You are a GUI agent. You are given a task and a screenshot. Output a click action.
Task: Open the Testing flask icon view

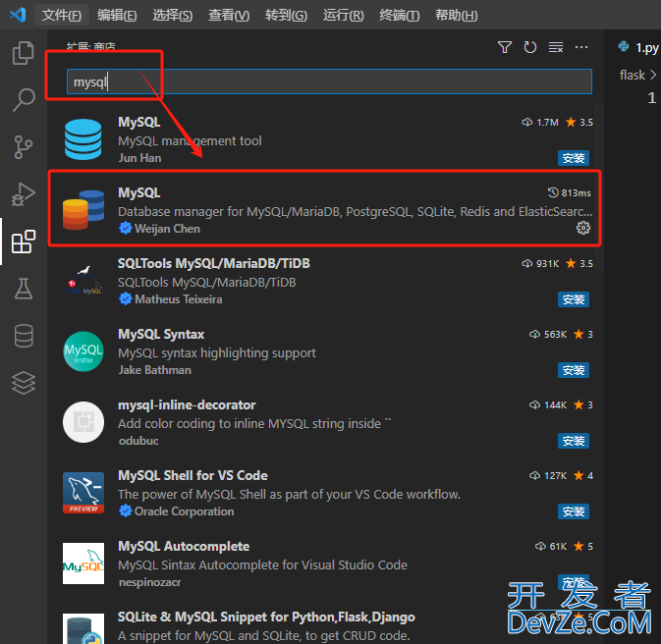(x=24, y=289)
